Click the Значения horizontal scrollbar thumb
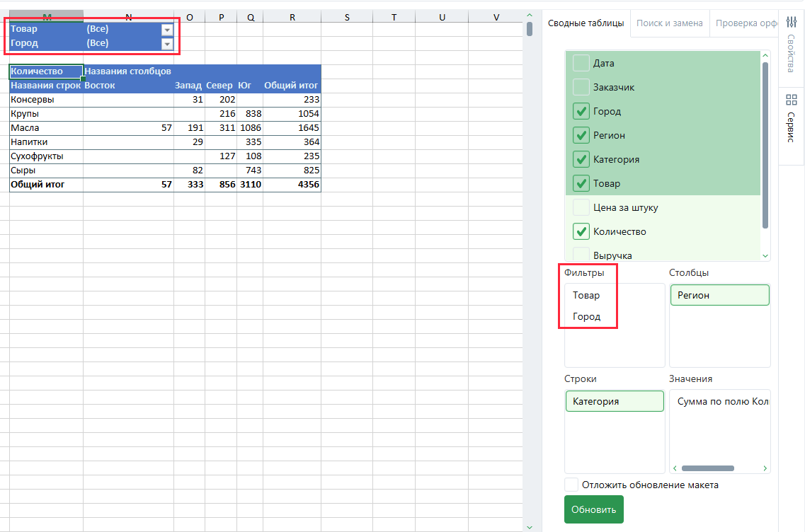Image resolution: width=805 pixels, height=532 pixels. [x=707, y=468]
